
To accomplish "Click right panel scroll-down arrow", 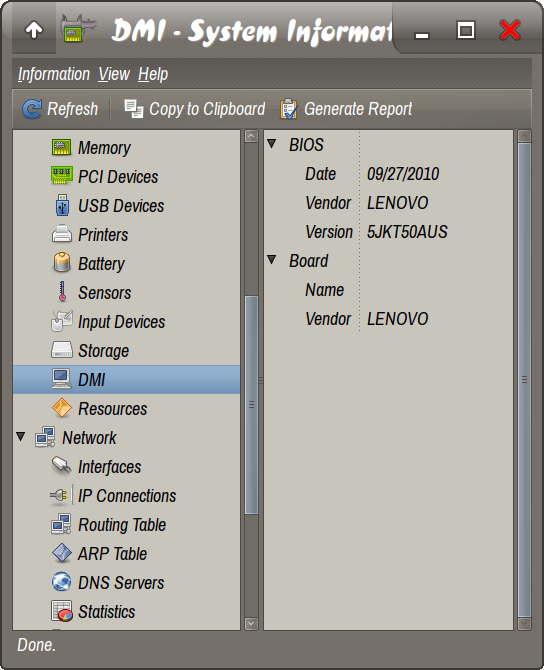I will pyautogui.click(x=524, y=623).
